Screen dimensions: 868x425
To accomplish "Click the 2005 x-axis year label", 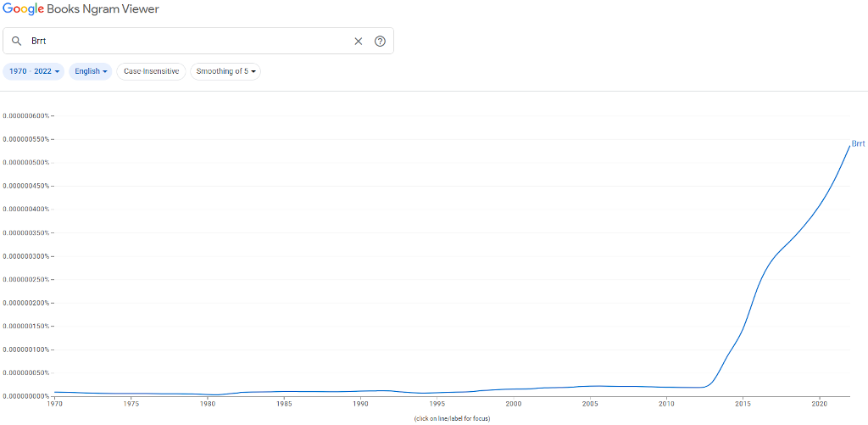I will pos(589,403).
